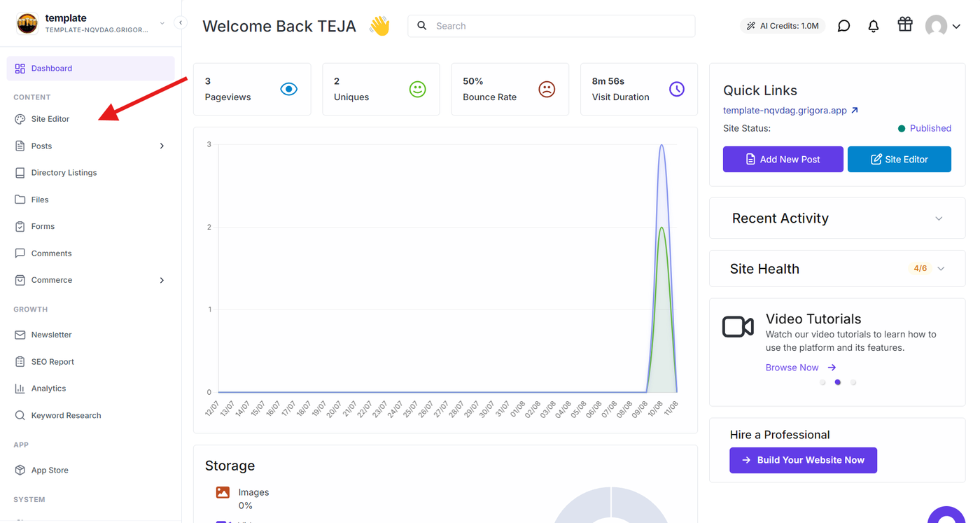Screen dimensions: 980x523
Task: Click the Pageviews eye icon
Action: click(289, 89)
